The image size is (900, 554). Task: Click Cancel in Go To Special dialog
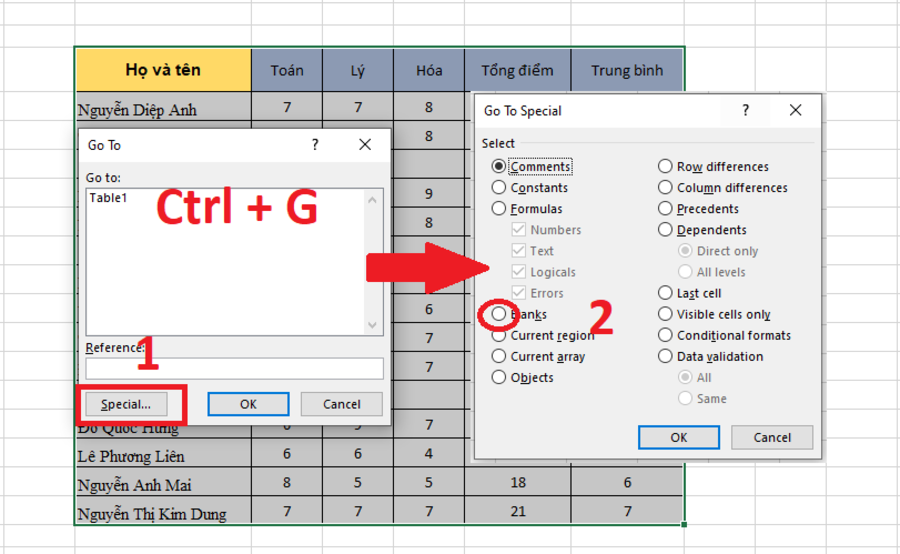tap(772, 437)
